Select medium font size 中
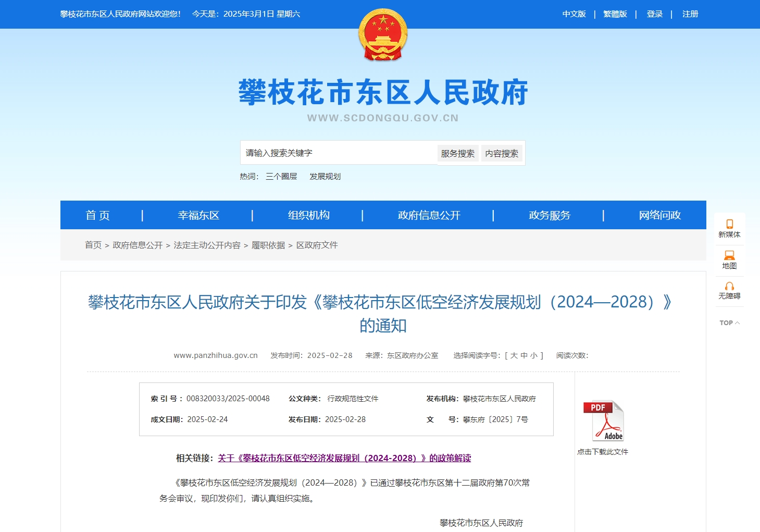Viewport: 760px width, 532px height. (x=524, y=355)
